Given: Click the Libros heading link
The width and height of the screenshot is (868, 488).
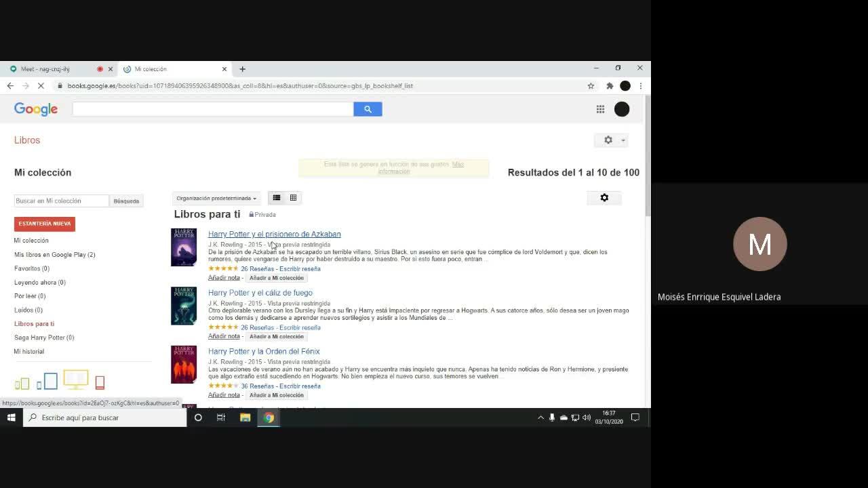Looking at the screenshot, I should [x=27, y=140].
